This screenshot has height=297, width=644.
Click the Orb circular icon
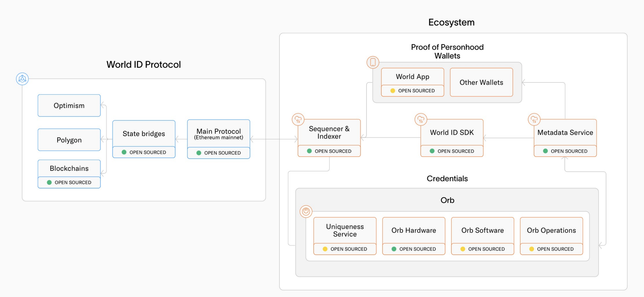(306, 211)
